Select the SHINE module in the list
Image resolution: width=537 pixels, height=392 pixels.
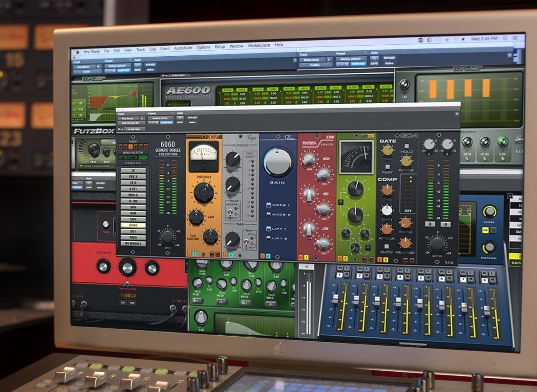pyautogui.click(x=133, y=226)
